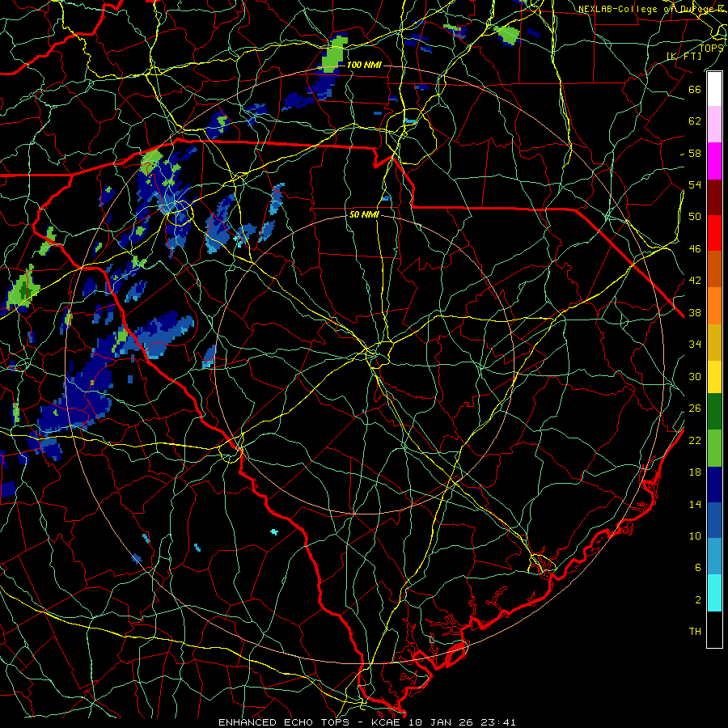
Task: Click the legend value 14
Action: click(x=695, y=504)
